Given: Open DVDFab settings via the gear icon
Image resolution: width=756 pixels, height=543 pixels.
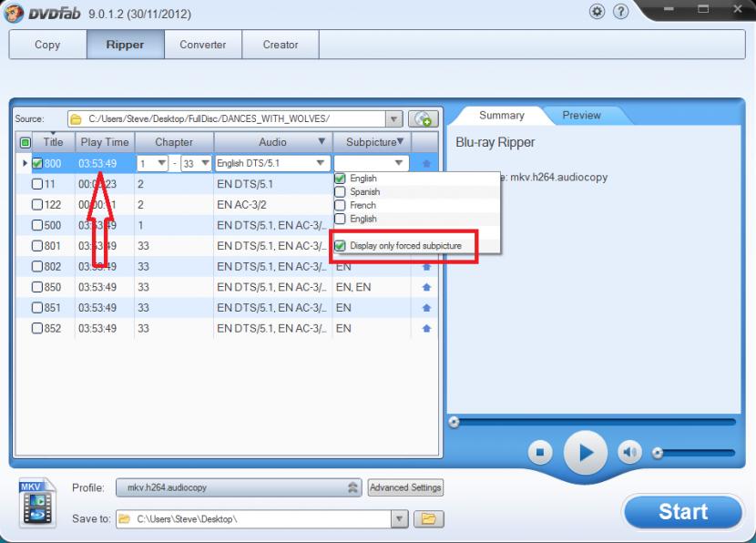Looking at the screenshot, I should pyautogui.click(x=597, y=11).
